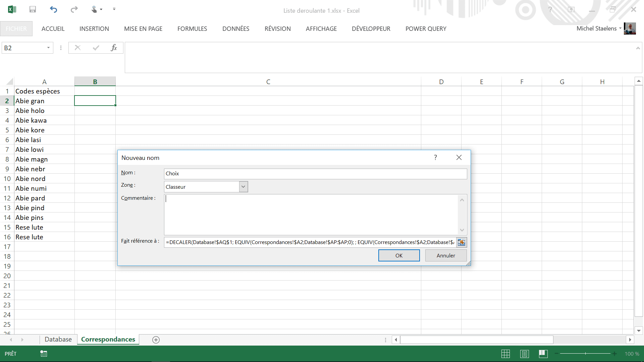Image resolution: width=644 pixels, height=362 pixels.
Task: Click the macro recording status bar icon
Action: tap(44, 354)
